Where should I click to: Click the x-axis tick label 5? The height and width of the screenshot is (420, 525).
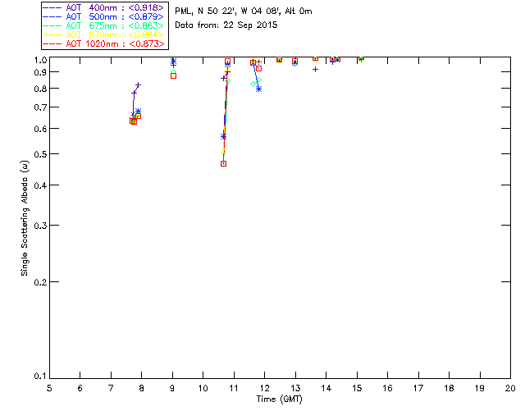(x=49, y=388)
